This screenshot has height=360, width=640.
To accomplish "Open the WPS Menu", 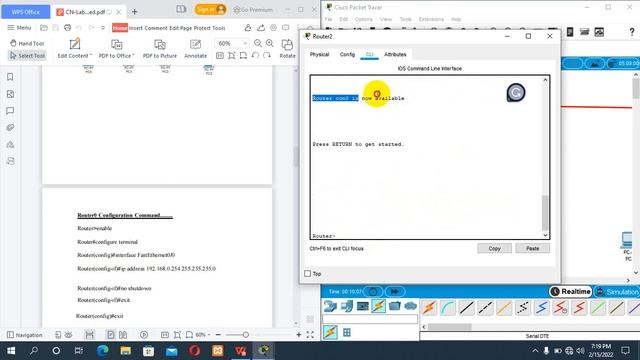I will tap(19, 28).
